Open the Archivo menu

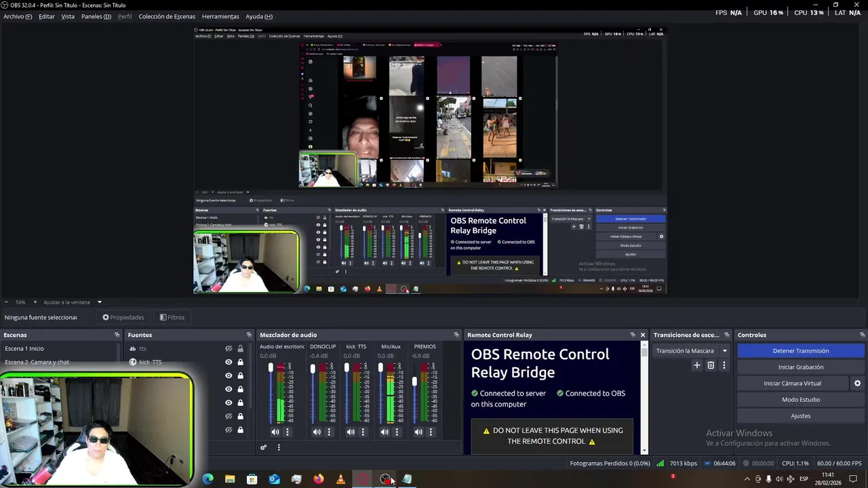[18, 16]
